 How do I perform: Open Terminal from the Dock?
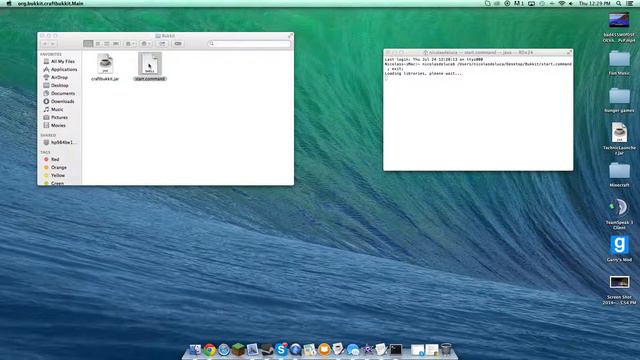(x=396, y=350)
